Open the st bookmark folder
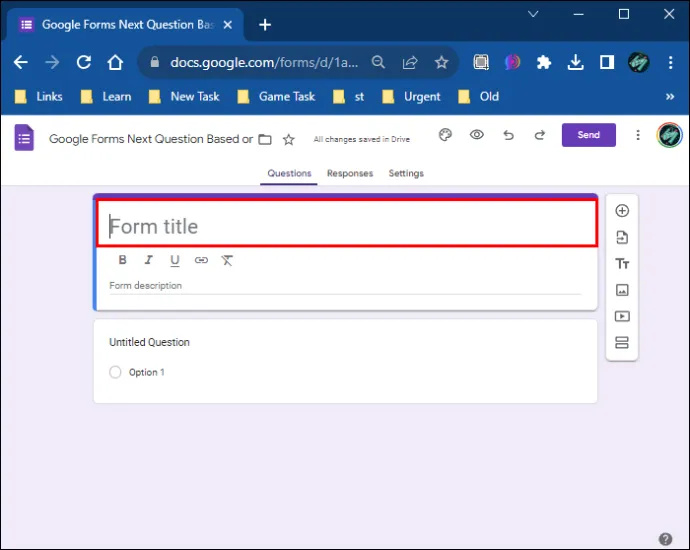 click(x=349, y=97)
